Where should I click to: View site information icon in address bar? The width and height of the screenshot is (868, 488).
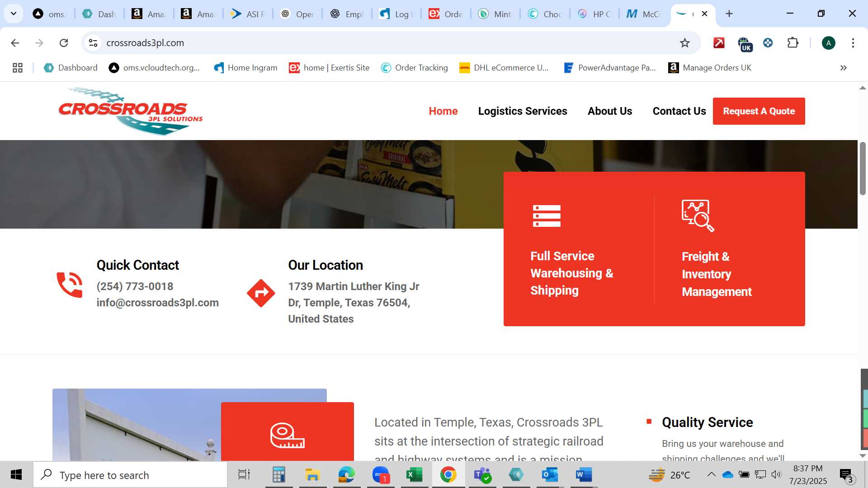93,43
